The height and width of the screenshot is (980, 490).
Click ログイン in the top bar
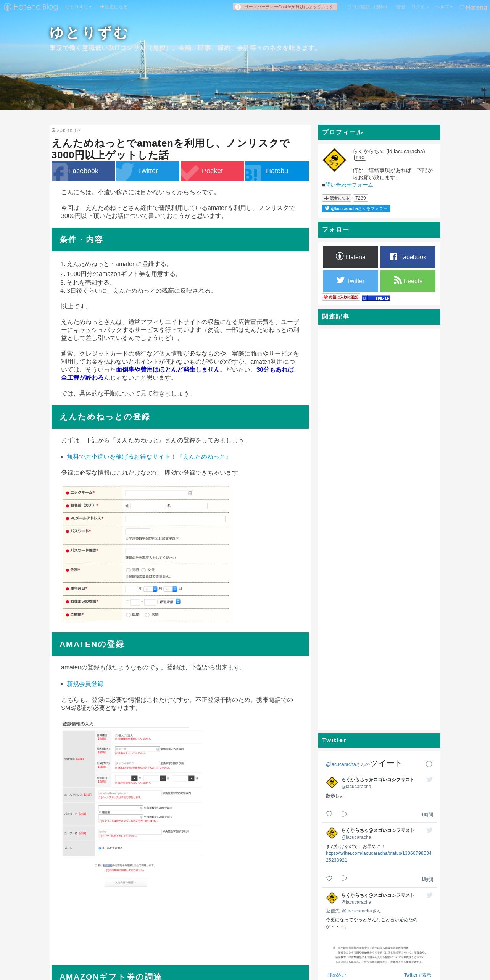pyautogui.click(x=420, y=7)
